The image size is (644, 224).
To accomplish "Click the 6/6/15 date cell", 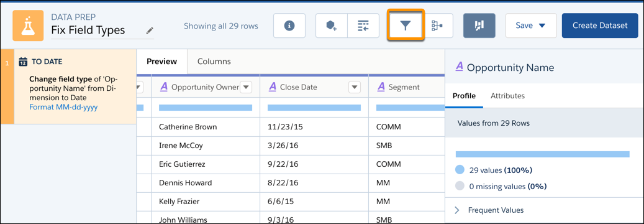I will click(314, 201).
